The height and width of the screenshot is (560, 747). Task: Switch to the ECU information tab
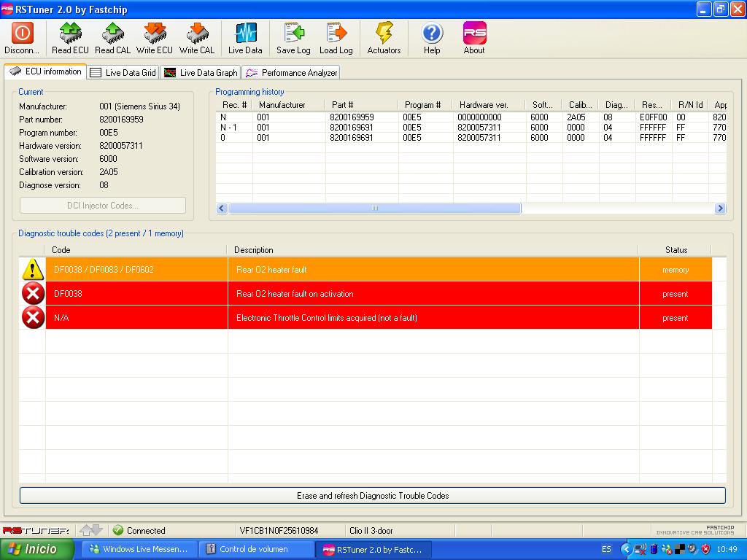tap(46, 71)
